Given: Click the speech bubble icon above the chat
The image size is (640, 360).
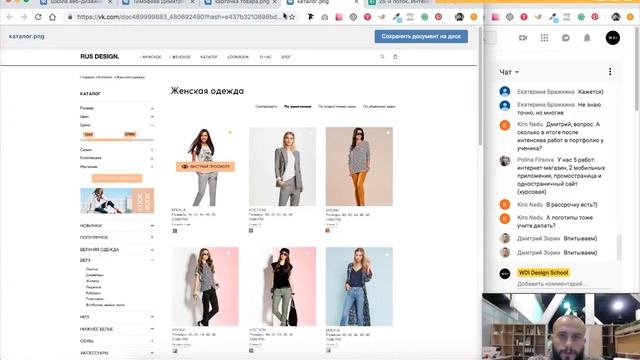Looking at the screenshot, I should (566, 38).
